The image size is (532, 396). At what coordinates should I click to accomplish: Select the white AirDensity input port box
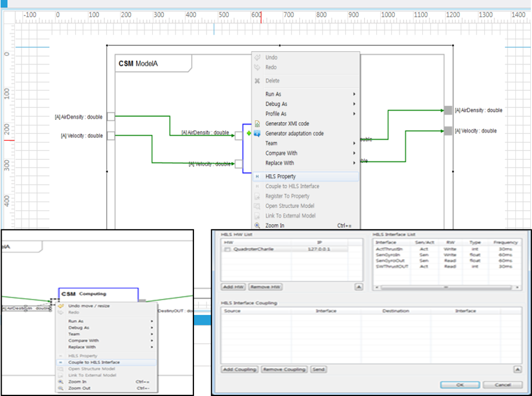[x=110, y=117]
